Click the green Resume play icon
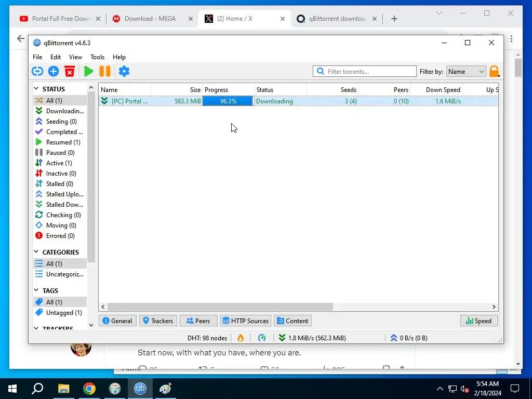The width and height of the screenshot is (532, 399). [x=88, y=71]
